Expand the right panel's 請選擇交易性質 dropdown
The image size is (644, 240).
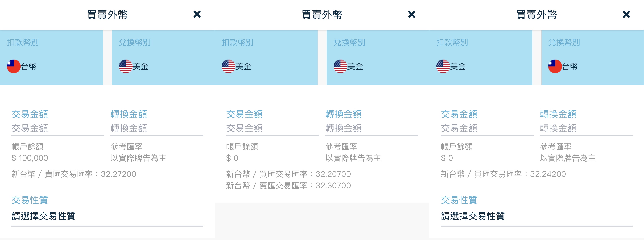[537, 216]
